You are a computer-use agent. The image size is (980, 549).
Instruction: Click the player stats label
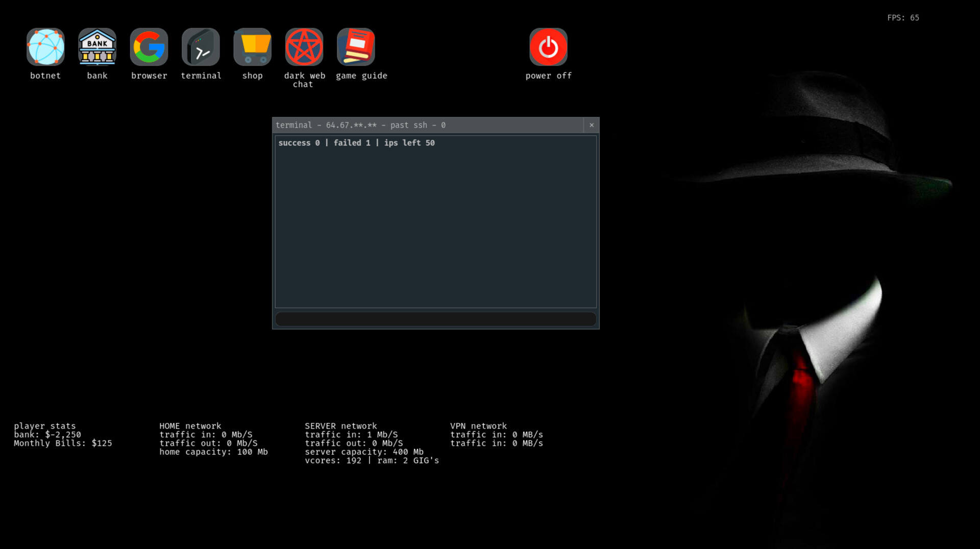point(44,426)
